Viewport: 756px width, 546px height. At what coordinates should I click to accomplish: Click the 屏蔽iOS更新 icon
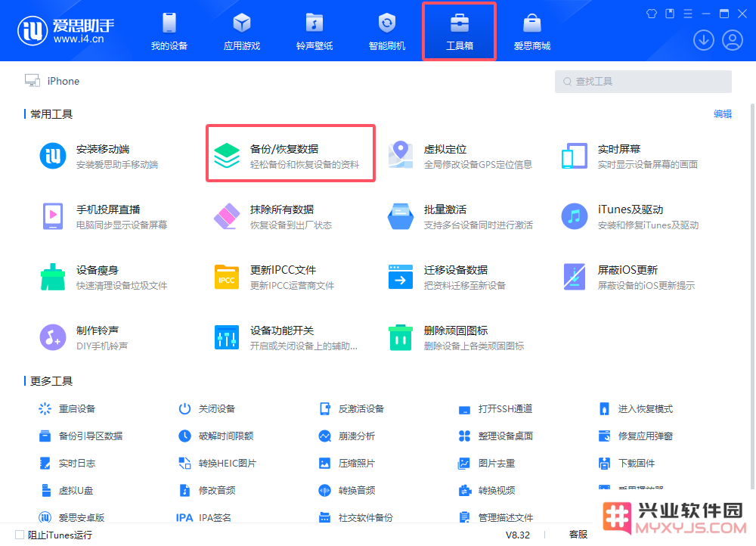click(x=575, y=277)
